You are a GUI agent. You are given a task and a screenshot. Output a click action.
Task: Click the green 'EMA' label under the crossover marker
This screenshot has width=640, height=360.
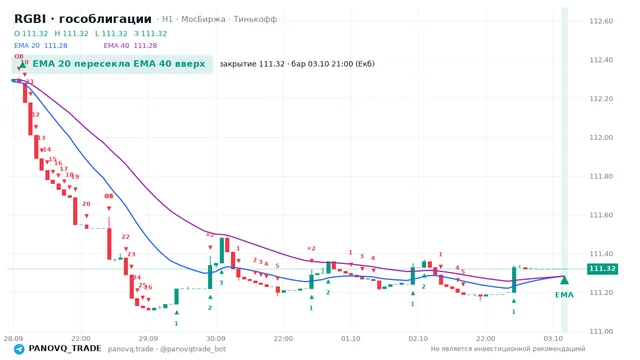[x=564, y=295]
